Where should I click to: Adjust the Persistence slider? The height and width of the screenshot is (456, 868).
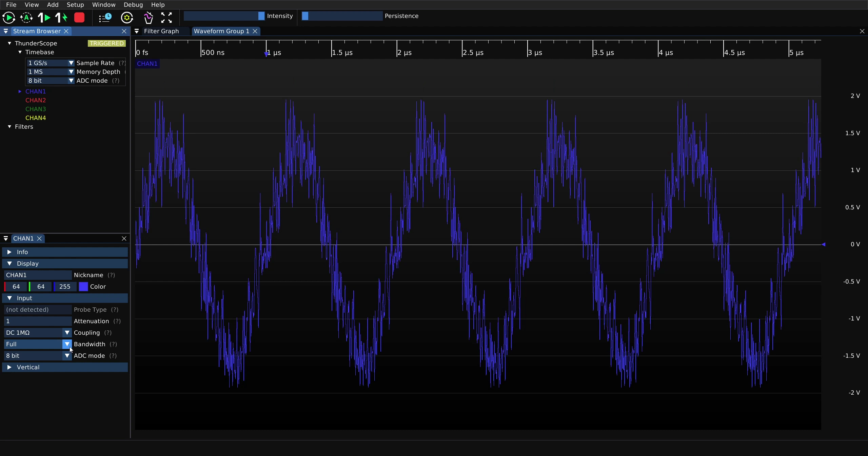342,16
